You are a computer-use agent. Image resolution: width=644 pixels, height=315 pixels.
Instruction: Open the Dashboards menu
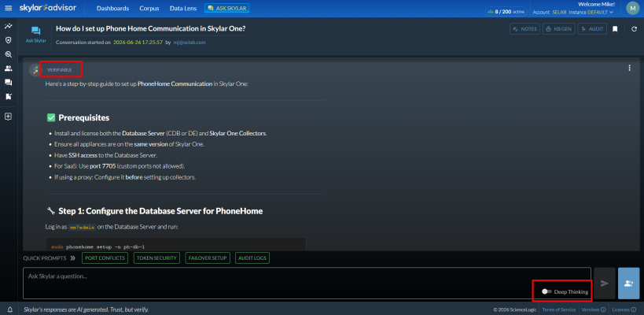point(112,8)
